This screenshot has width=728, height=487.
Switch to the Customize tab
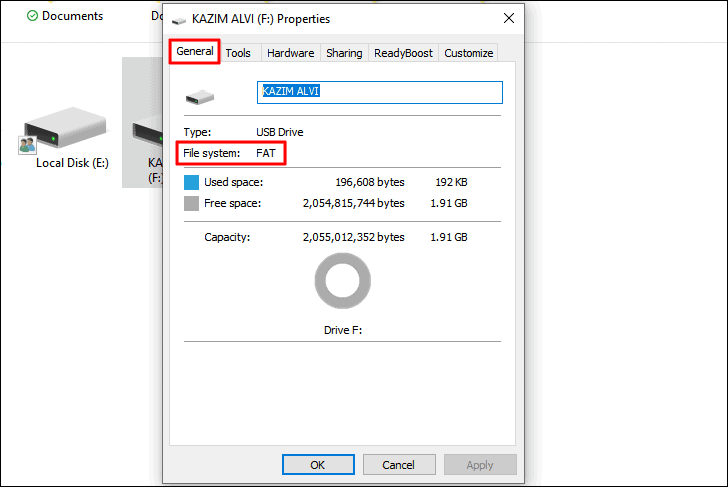click(468, 53)
